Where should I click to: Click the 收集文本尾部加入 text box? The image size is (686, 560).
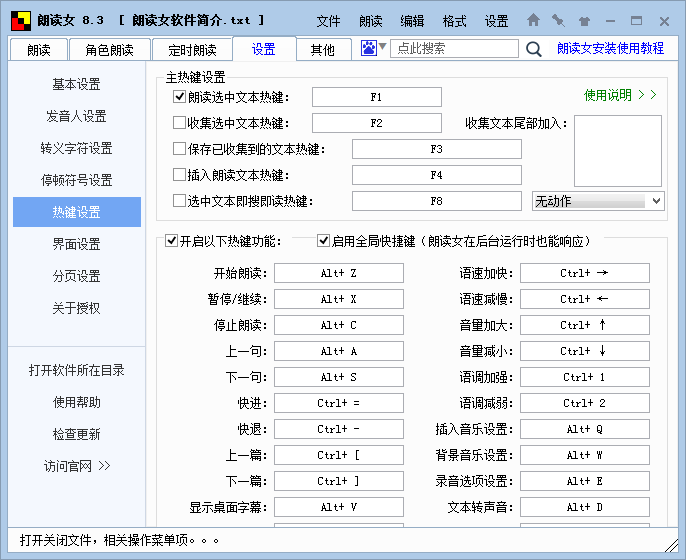coord(618,151)
